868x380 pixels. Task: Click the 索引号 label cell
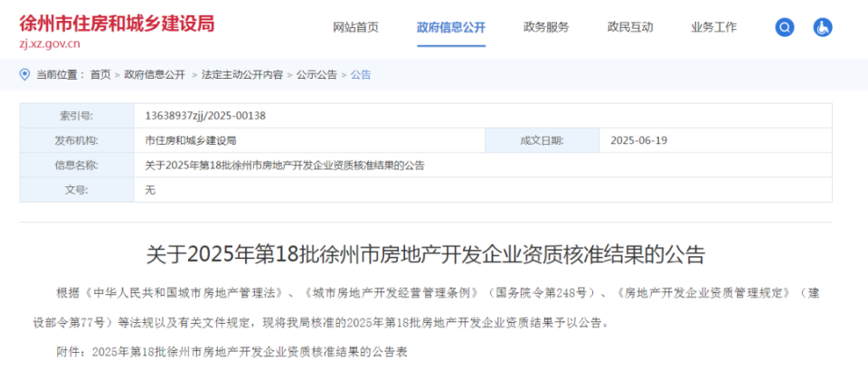tap(77, 116)
